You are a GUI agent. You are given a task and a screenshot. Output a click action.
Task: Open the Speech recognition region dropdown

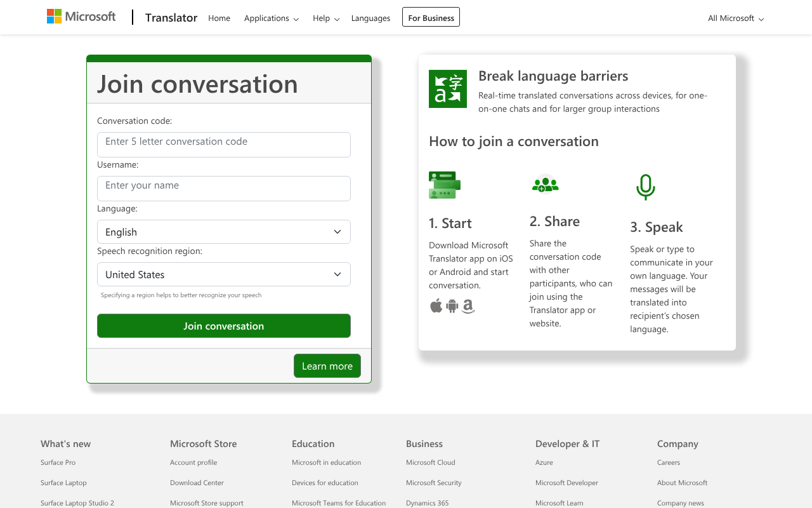pos(223,274)
